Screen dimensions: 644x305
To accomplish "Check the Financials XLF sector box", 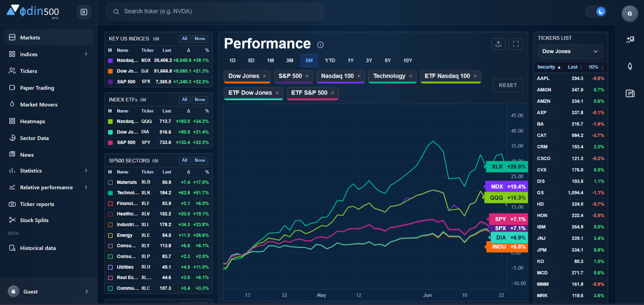I will coord(110,203).
